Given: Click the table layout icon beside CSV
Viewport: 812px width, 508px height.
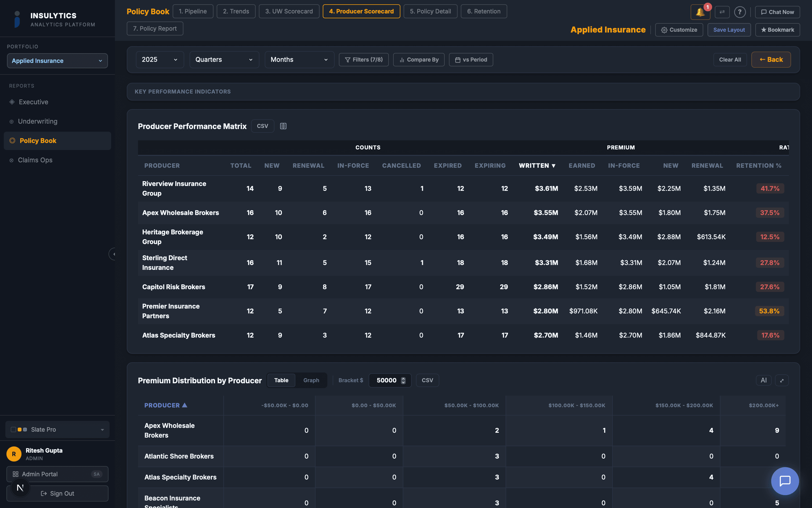Looking at the screenshot, I should pos(283,126).
